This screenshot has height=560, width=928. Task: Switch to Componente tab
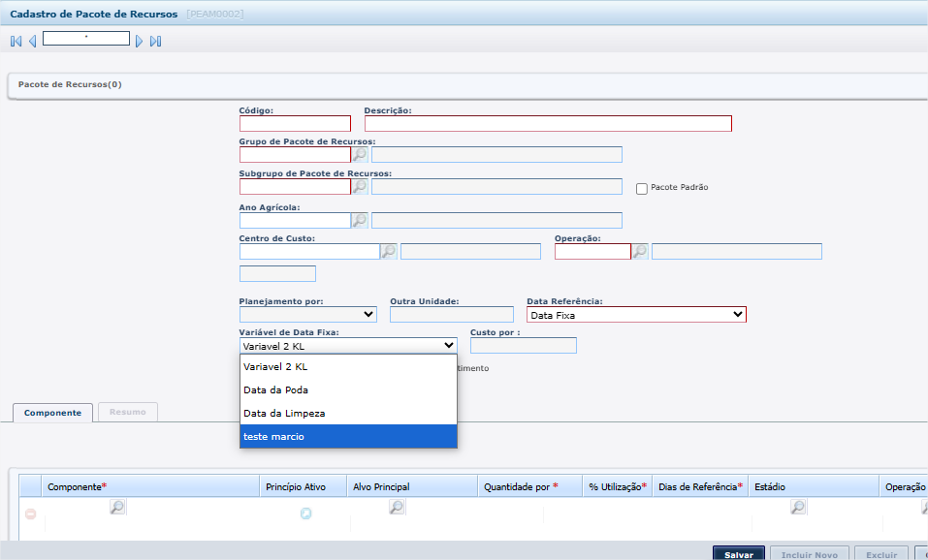[52, 413]
